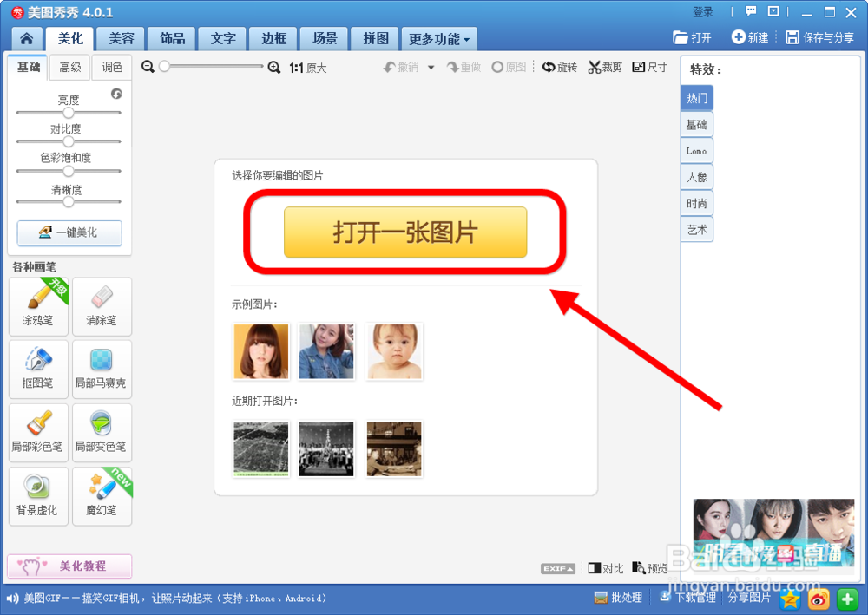Open the aerial black-and-white recent image
The height and width of the screenshot is (615, 868).
(261, 449)
